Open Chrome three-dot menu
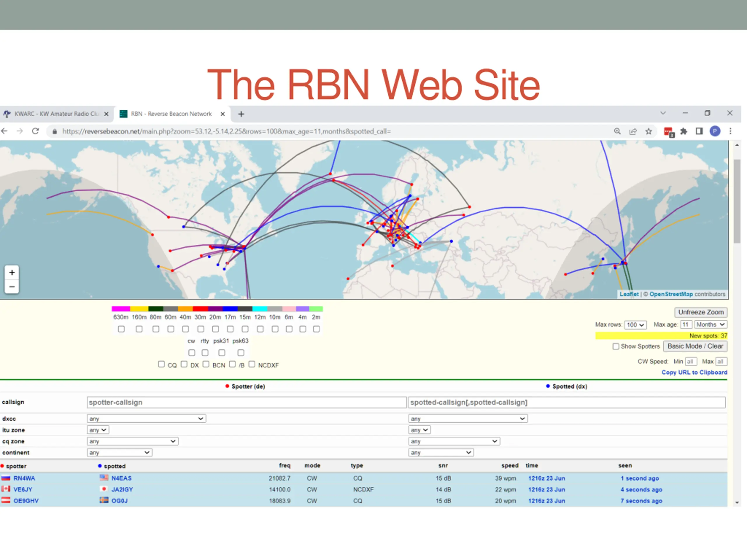Screen dimensions: 747x560 coord(730,131)
